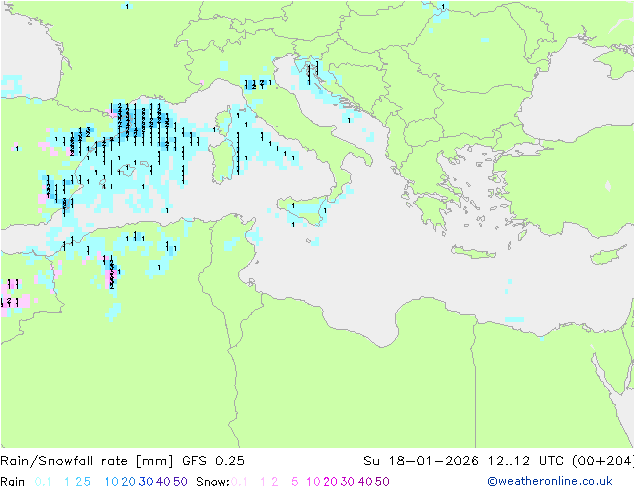
Task: Click the '(00+204)' forecast offset text
Action: [603, 461]
